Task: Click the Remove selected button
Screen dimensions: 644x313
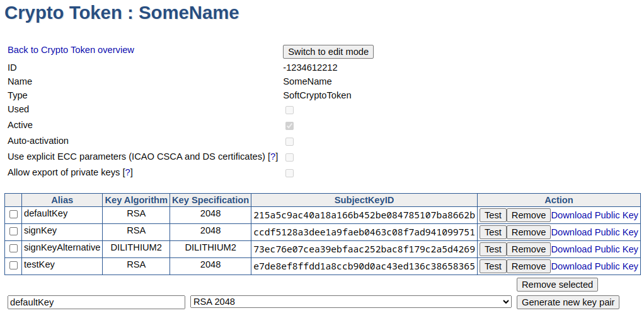Action: tap(557, 285)
